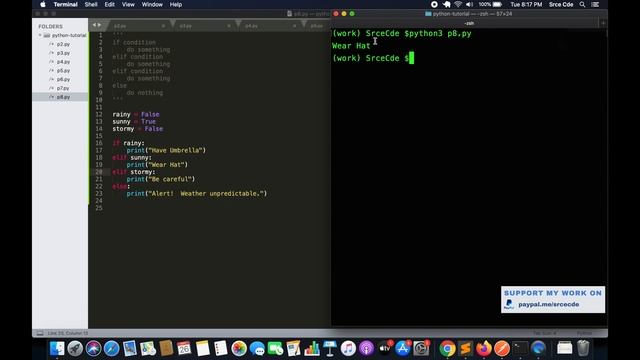The width and height of the screenshot is (640, 360).
Task: Open Terminal icon in the dock
Action: [520, 348]
